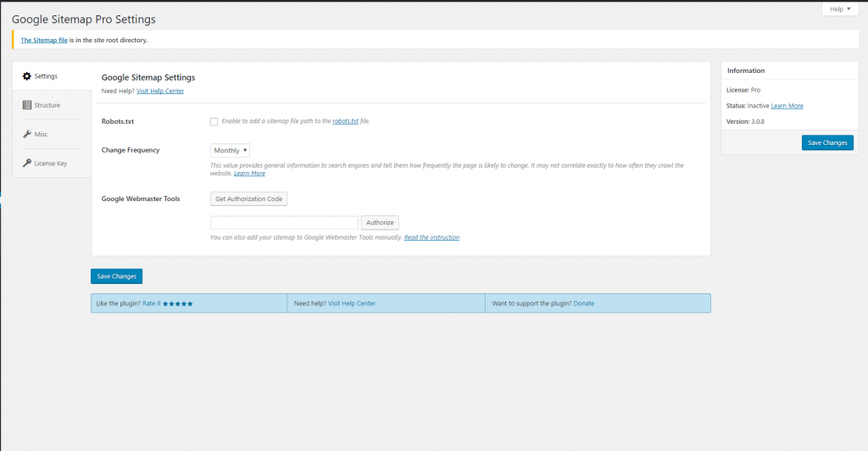Click the five-star rating icons
This screenshot has width=868, height=451.
(178, 303)
